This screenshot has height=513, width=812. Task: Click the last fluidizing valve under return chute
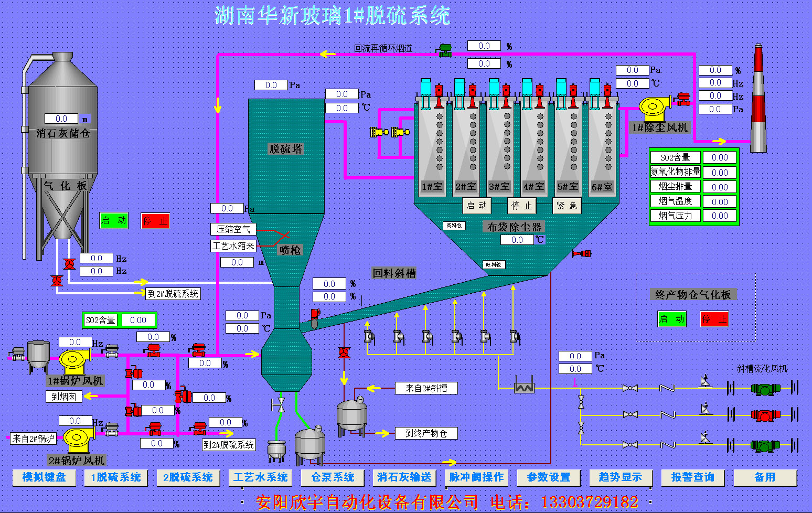(515, 336)
